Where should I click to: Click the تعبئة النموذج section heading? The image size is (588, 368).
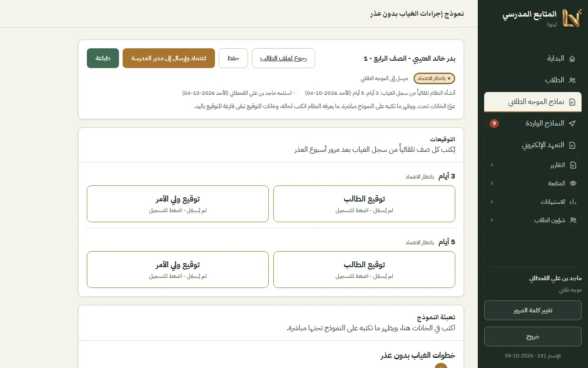[x=436, y=317]
